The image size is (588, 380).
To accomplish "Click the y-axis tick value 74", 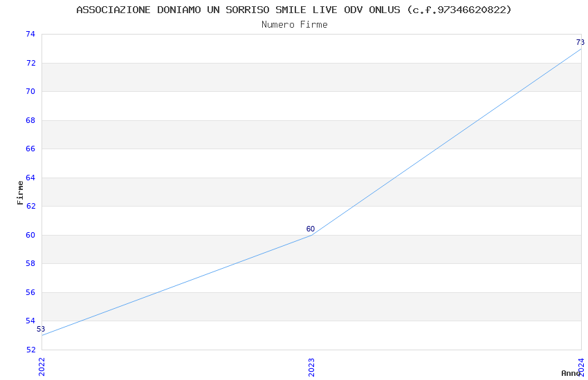I will pyautogui.click(x=30, y=34).
